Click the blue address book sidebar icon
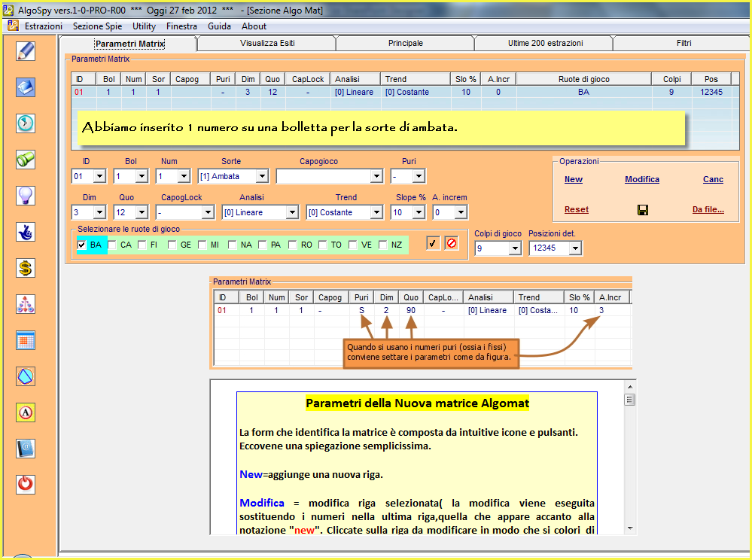The width and height of the screenshot is (752, 560). [26, 449]
